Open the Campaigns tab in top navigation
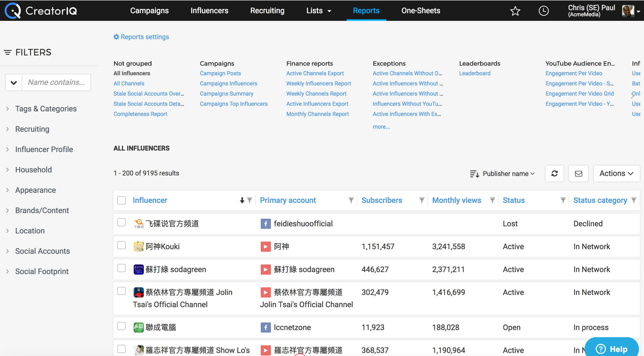644x356 pixels. [x=149, y=11]
